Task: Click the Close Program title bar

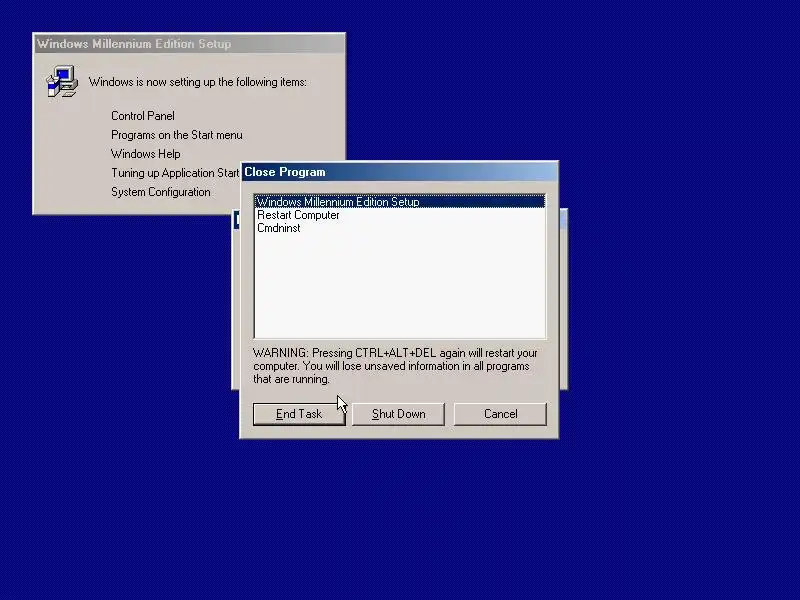Action: click(399, 172)
